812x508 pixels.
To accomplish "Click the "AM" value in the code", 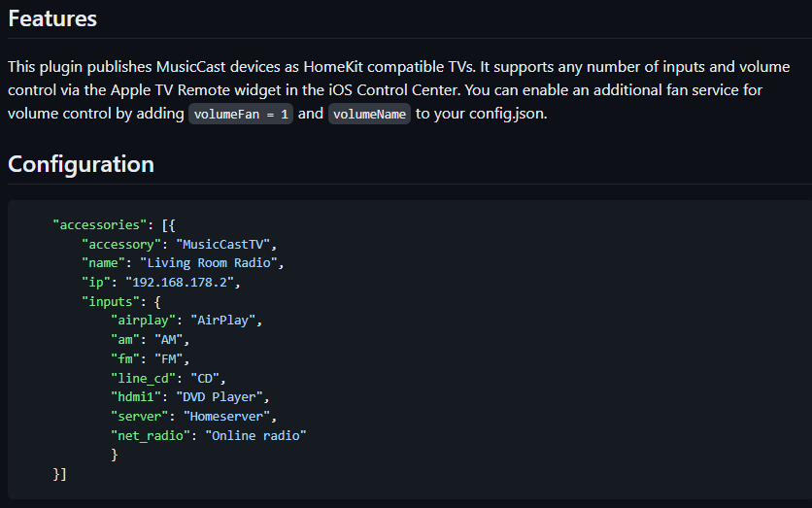I will [174, 339].
